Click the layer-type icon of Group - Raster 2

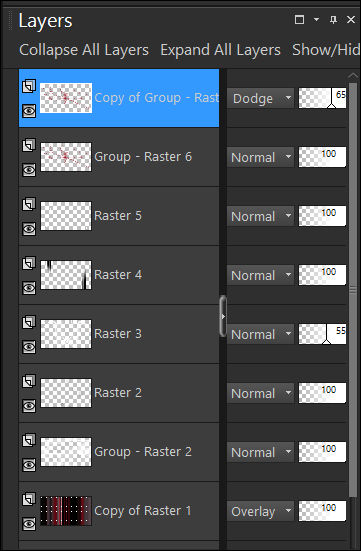pyautogui.click(x=29, y=440)
